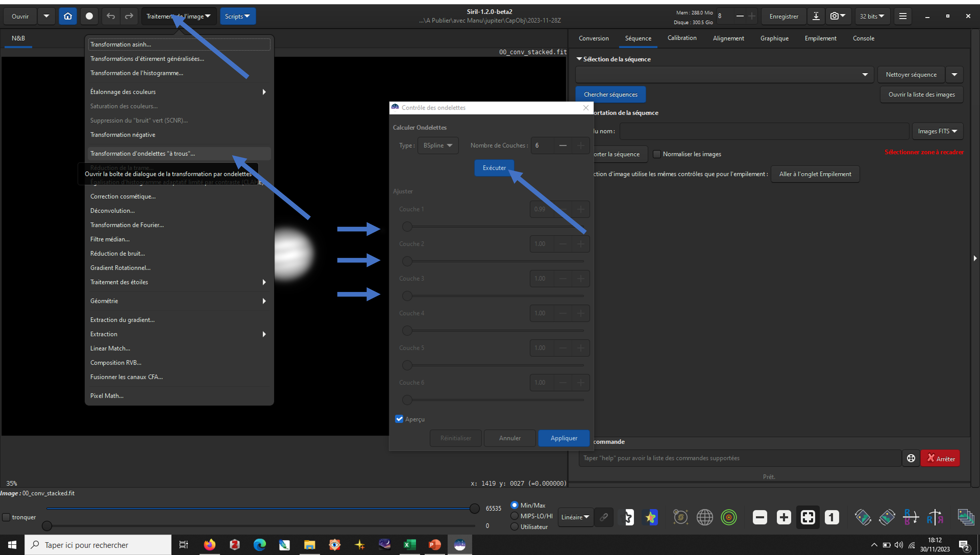
Task: Click the vertical mirror (flip) icon
Action: tap(911, 517)
